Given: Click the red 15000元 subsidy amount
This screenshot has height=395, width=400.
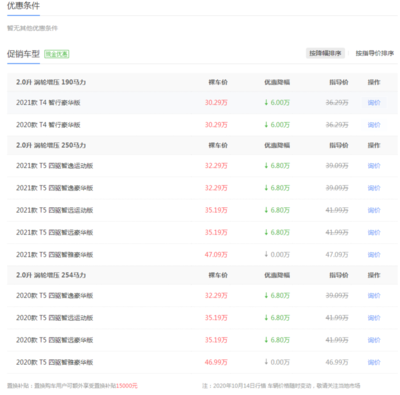Looking at the screenshot, I should [127, 386].
